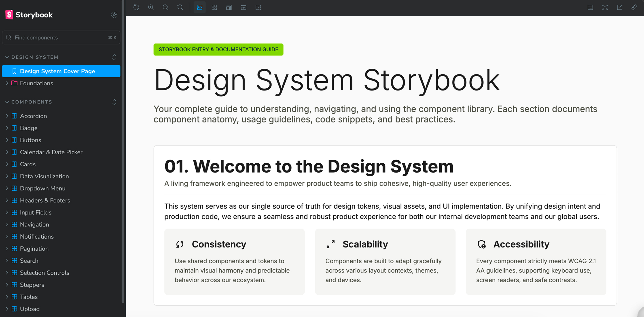The image size is (644, 317).
Task: Go full screen with the expand icon
Action: (x=605, y=7)
